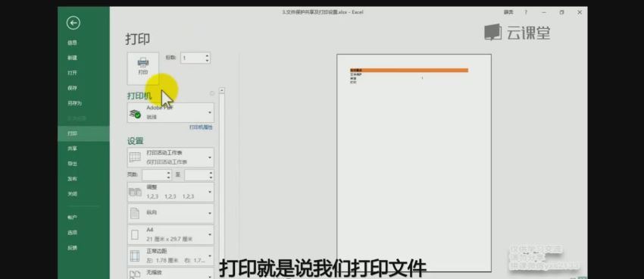Open the A4 paper size dropdown arrow

click(210, 234)
